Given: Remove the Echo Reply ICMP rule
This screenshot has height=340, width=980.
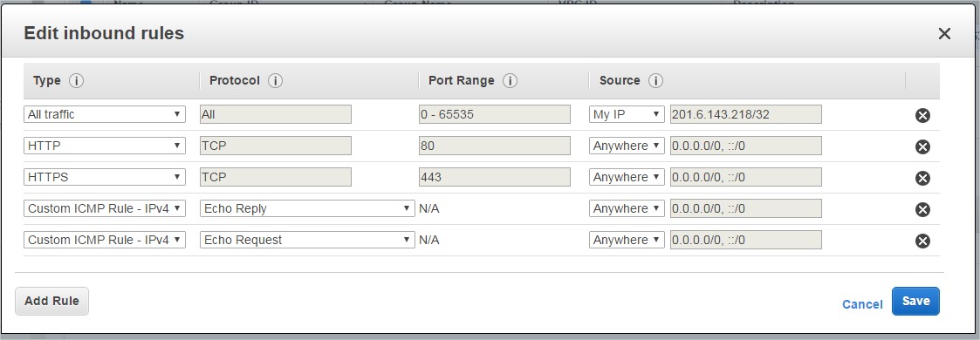Looking at the screenshot, I should [x=922, y=209].
